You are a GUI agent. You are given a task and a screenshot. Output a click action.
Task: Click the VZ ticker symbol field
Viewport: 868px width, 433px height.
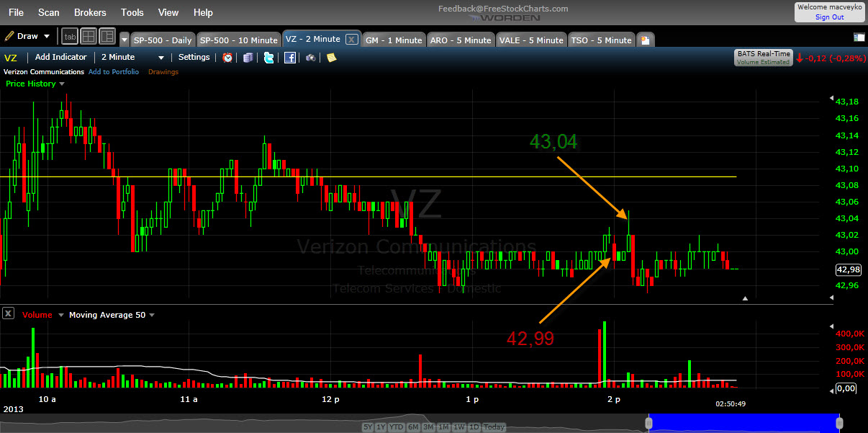coord(11,58)
